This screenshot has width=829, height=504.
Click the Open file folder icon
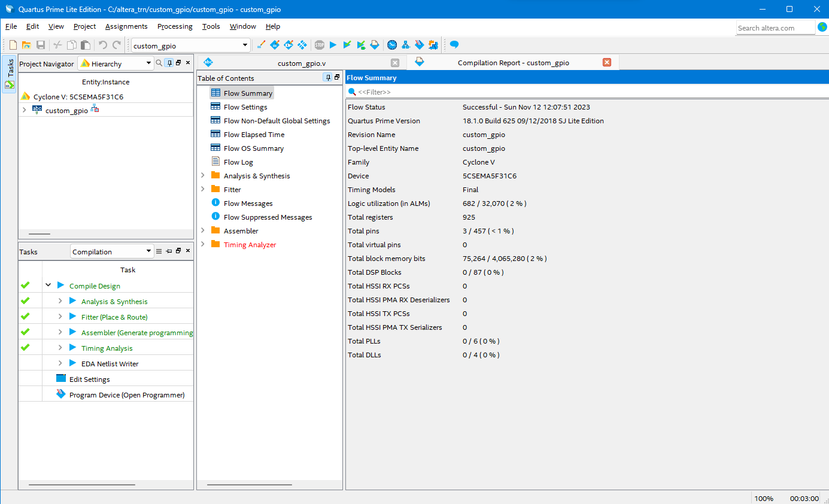point(26,45)
